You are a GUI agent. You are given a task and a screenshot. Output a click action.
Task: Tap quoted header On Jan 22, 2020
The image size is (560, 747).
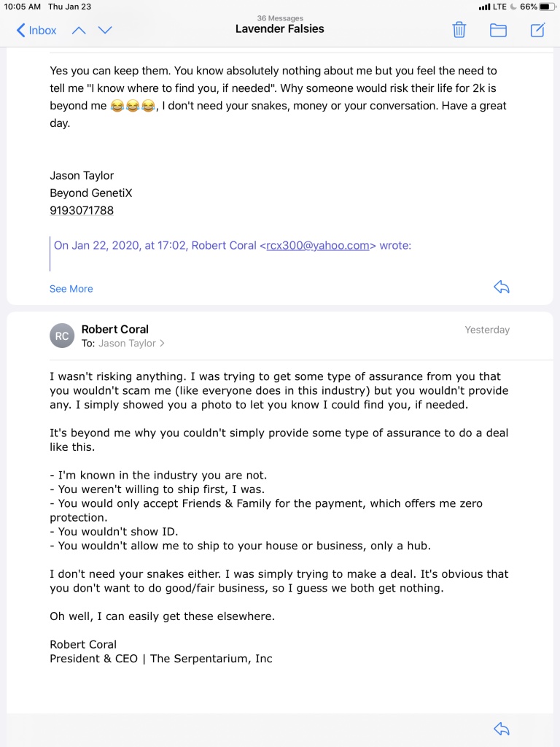232,245
